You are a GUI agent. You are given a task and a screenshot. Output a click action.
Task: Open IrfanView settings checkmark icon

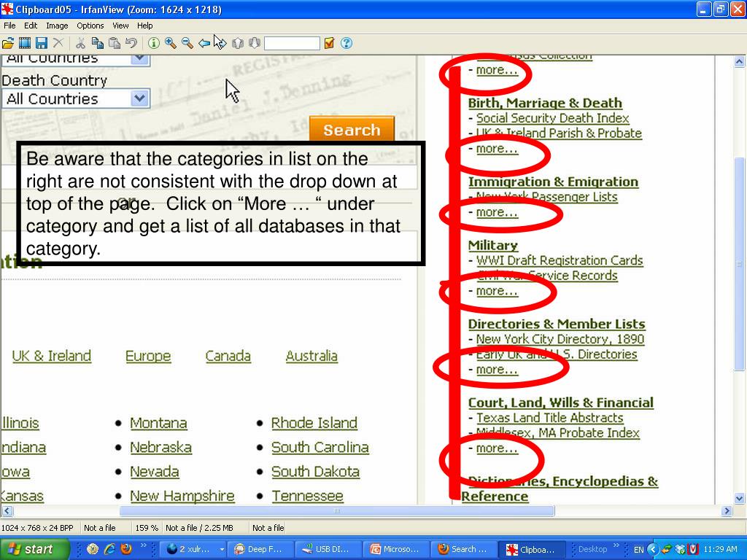tap(329, 43)
